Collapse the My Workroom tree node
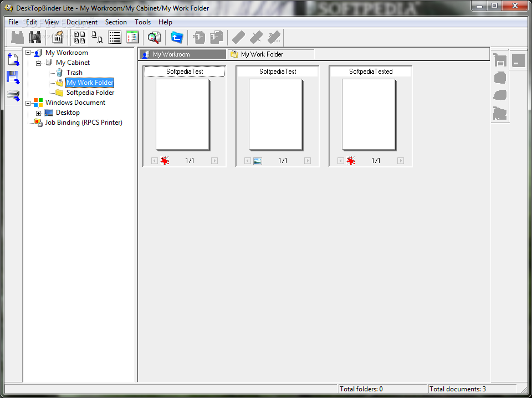This screenshot has width=532, height=398. 28,53
